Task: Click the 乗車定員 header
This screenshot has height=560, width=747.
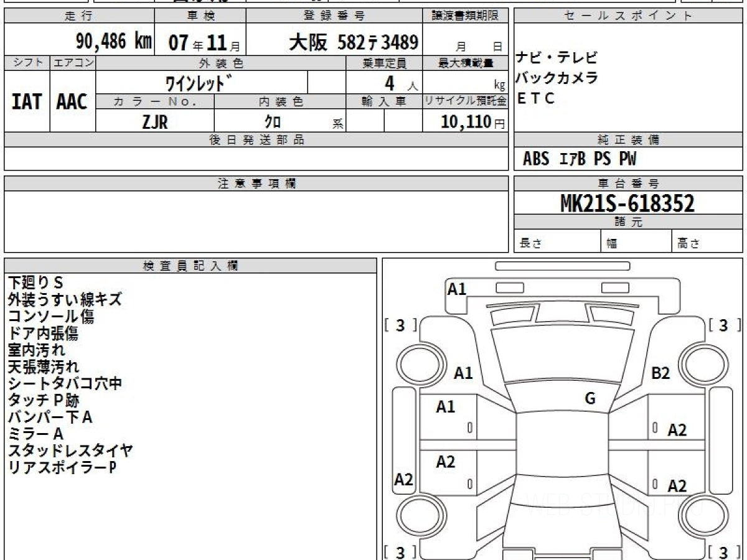Action: (x=384, y=63)
